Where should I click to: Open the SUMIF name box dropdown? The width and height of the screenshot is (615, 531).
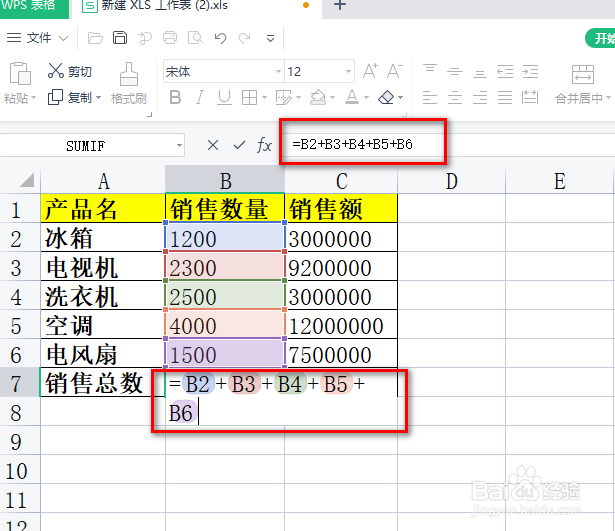click(179, 145)
